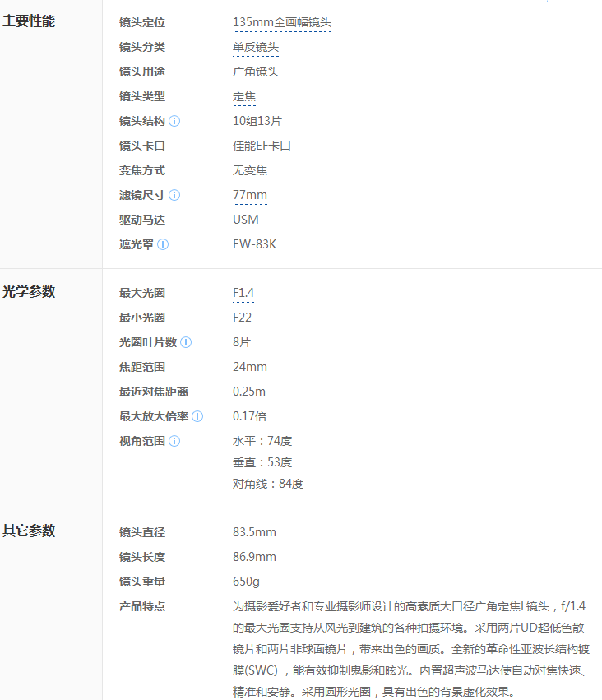Click the info icon beside 最大放大倍率
602x700 pixels.
pos(197,416)
